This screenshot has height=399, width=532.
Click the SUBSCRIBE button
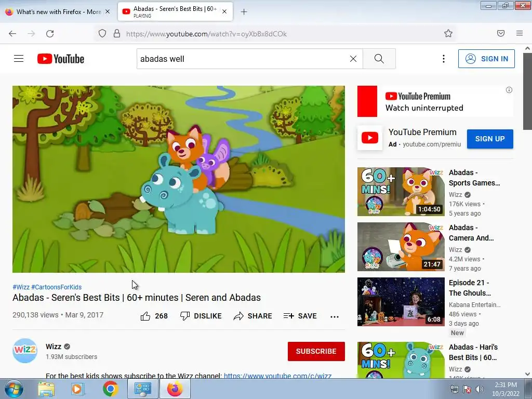316,351
